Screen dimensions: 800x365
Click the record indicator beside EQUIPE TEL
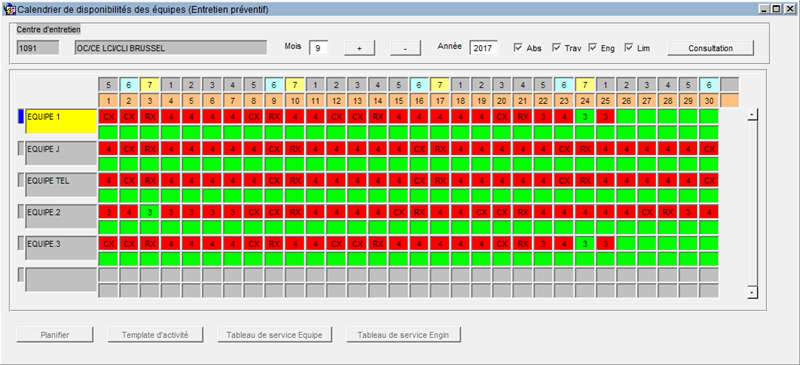pyautogui.click(x=20, y=180)
